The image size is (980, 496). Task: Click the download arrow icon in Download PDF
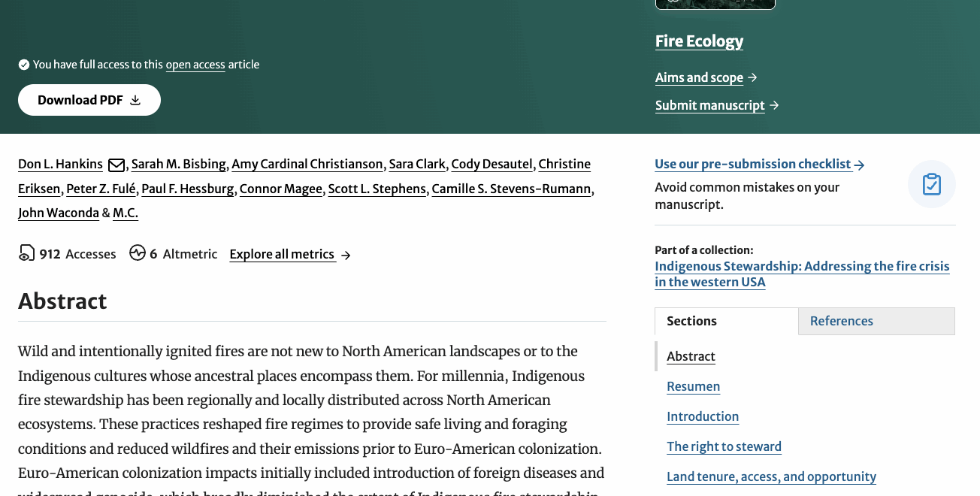tap(135, 100)
